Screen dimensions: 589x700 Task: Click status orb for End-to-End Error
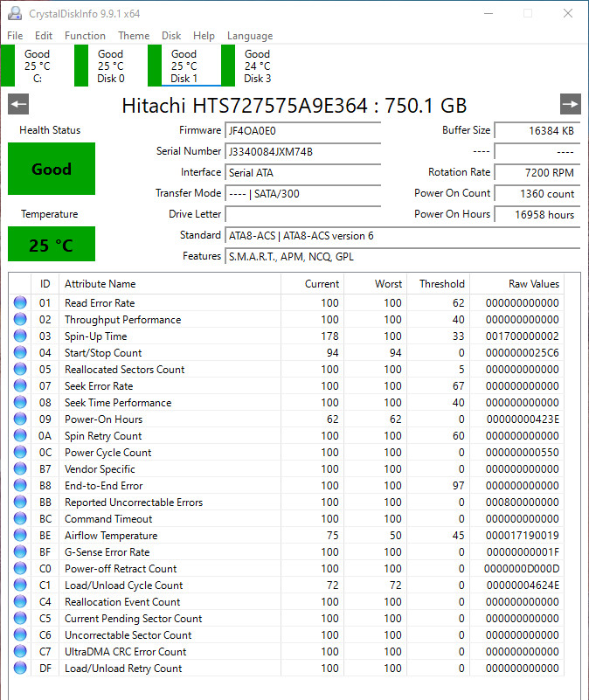[20, 485]
